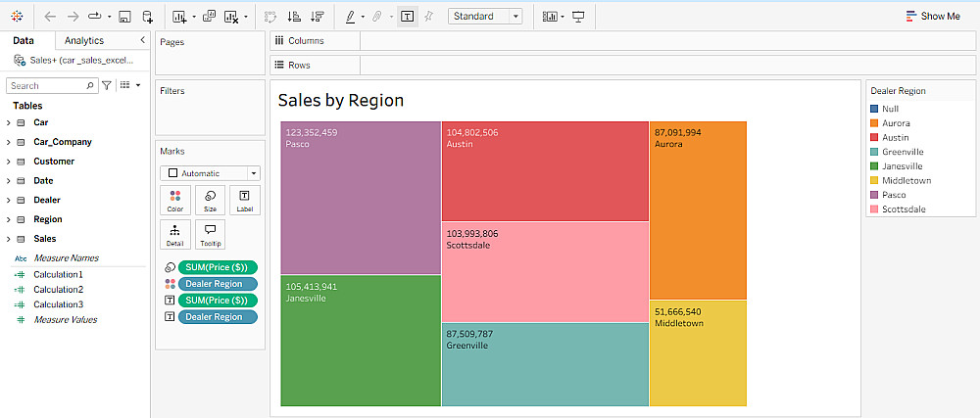This screenshot has width=980, height=418.
Task: Click the Size card in Marks
Action: (x=210, y=200)
